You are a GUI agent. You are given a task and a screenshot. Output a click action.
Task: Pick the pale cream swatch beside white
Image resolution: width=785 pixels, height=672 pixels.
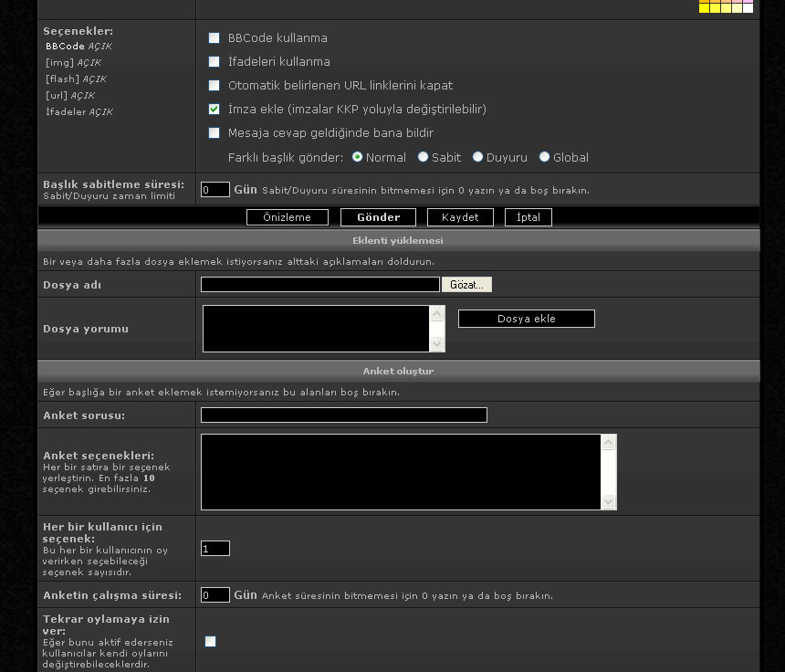tap(737, 8)
